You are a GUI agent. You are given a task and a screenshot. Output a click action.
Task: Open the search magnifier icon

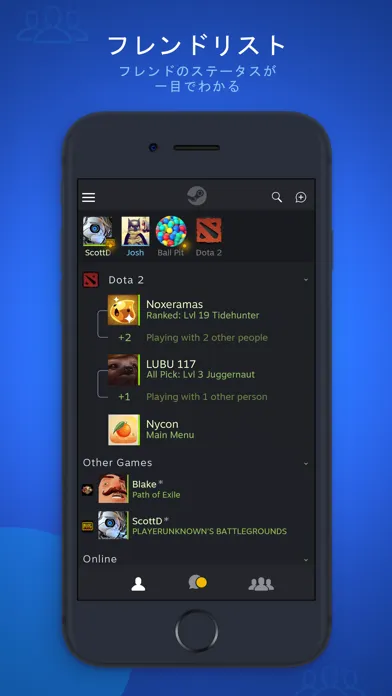277,197
